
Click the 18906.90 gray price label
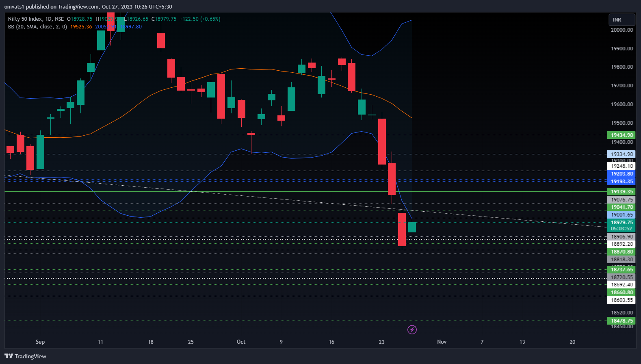tap(622, 237)
